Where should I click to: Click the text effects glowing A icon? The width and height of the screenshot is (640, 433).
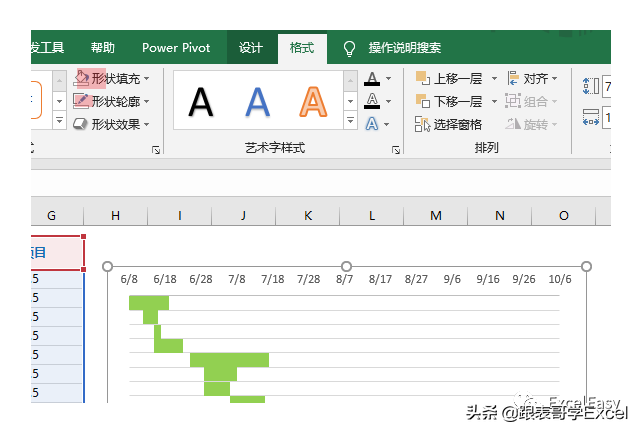tap(372, 124)
